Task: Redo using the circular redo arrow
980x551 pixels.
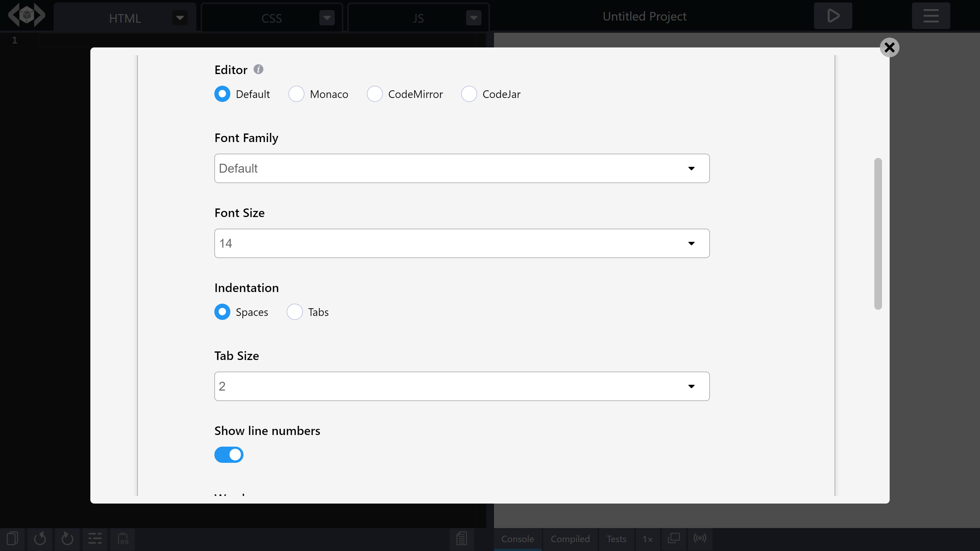Action: coord(67,538)
